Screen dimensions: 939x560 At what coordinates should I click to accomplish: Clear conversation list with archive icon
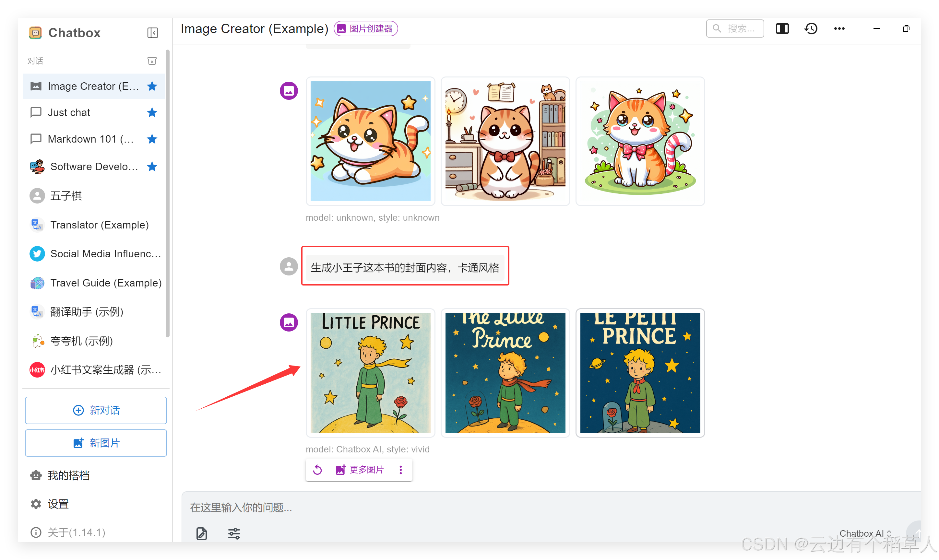click(152, 61)
